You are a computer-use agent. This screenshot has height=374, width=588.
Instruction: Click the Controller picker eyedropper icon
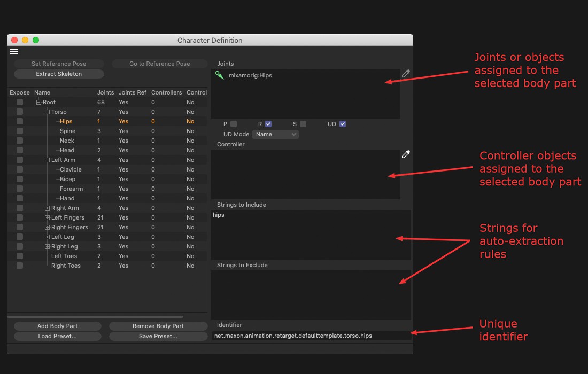406,154
